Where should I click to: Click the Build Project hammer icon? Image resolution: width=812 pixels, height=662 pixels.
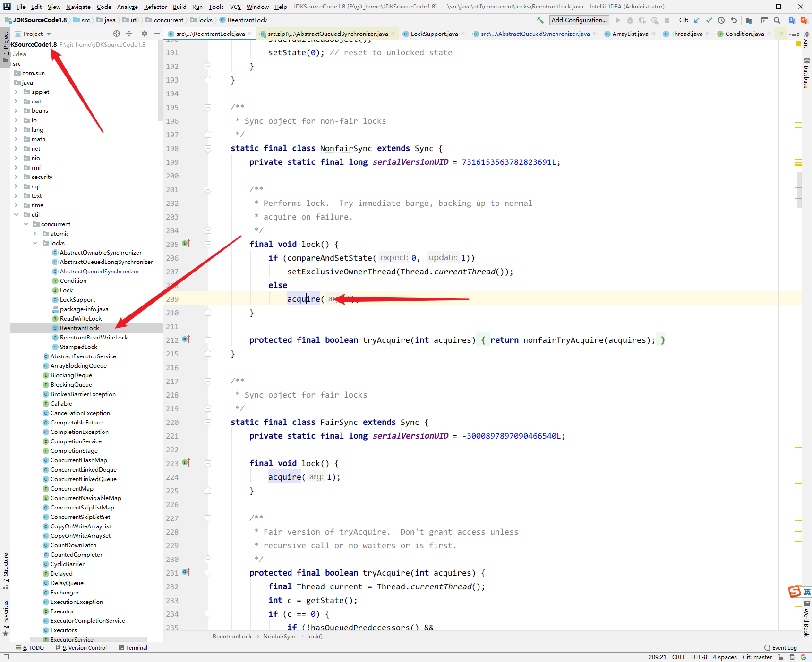540,20
